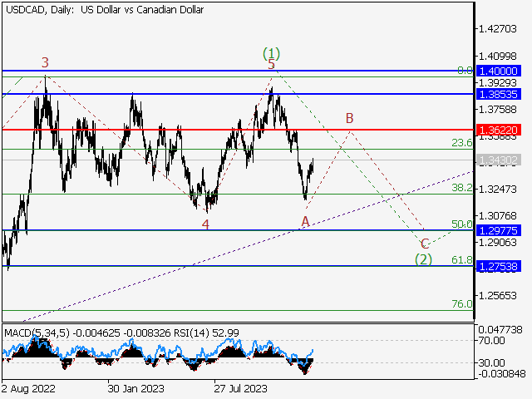Click the 1.32473 axis value
The width and height of the screenshot is (532, 399).
pyautogui.click(x=498, y=189)
